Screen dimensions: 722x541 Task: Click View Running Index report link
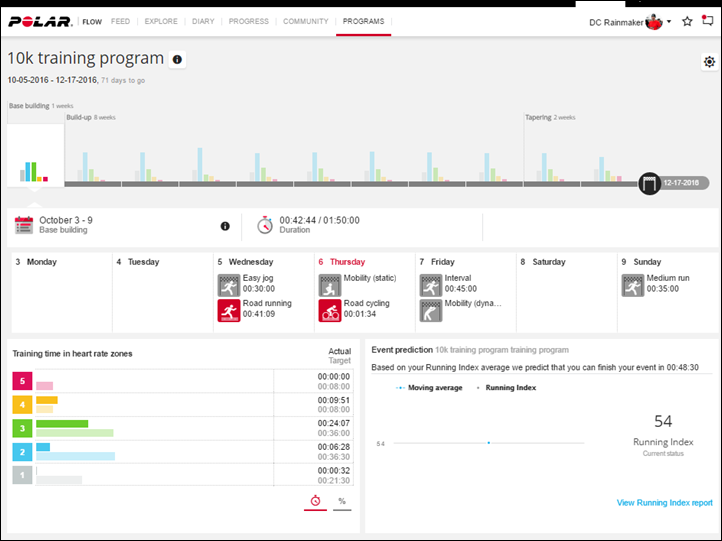tap(664, 503)
